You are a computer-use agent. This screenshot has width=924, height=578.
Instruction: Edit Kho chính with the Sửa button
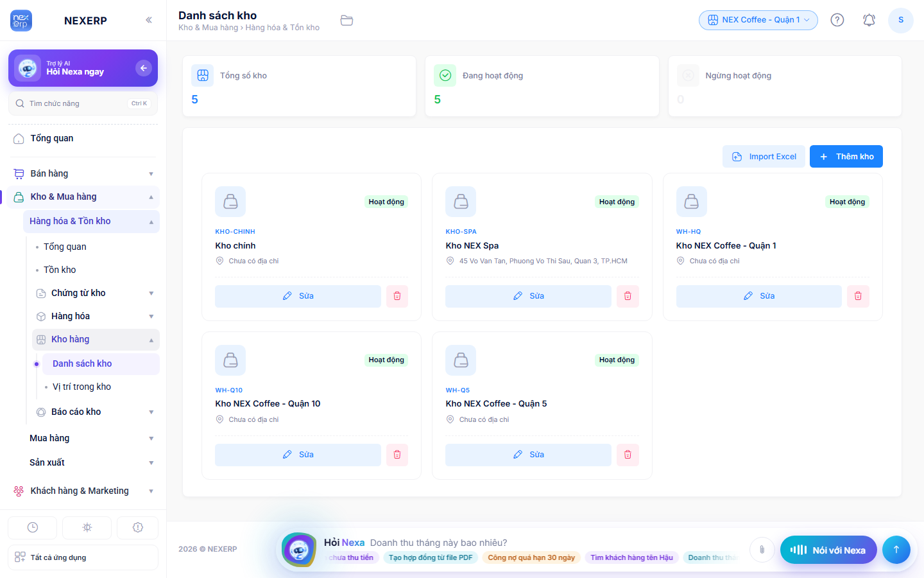(298, 296)
